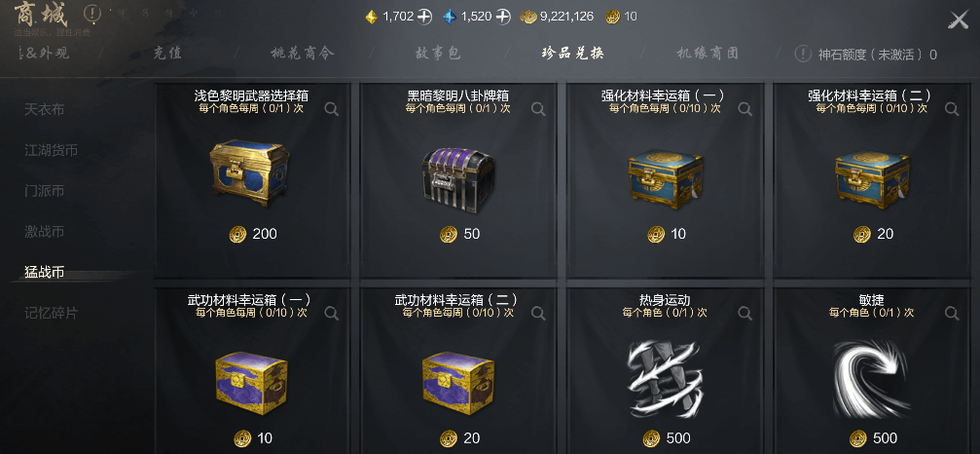Click the purple striped 黑暗黎明八卦牌箱 chest

pos(457,175)
